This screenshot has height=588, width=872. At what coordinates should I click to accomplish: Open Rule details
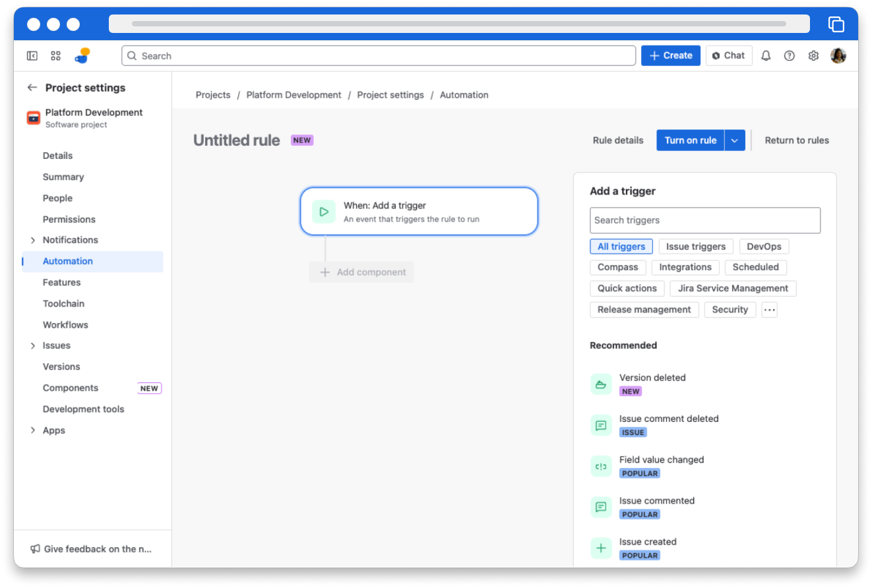click(x=618, y=140)
